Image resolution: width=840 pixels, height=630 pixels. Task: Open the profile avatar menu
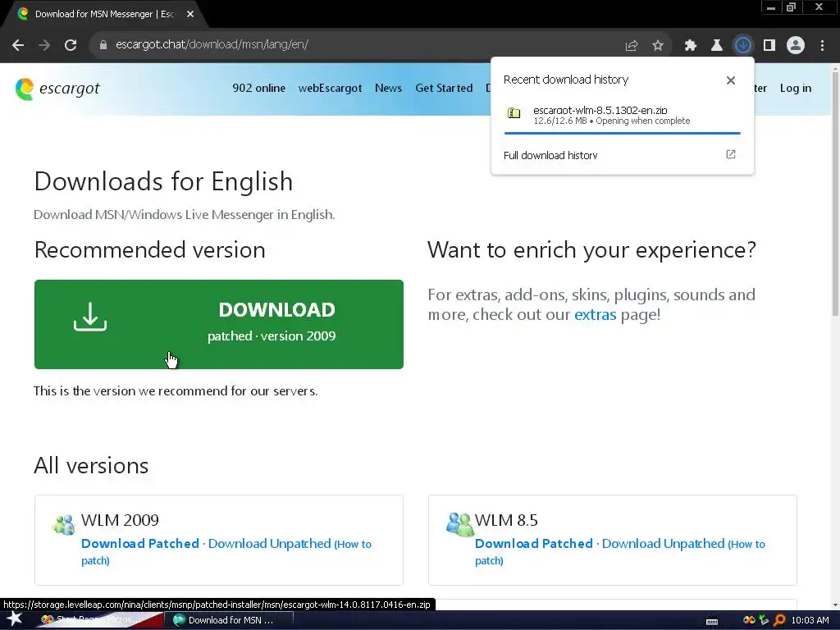pyautogui.click(x=796, y=45)
